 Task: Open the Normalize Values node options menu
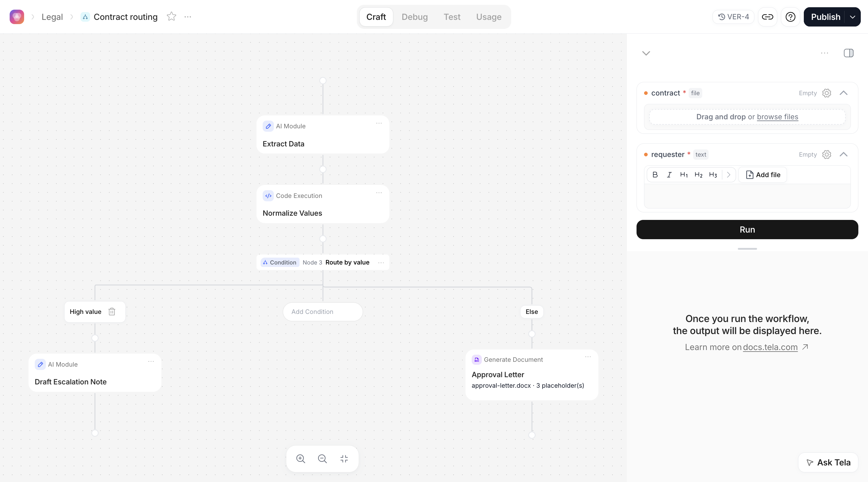point(379,193)
